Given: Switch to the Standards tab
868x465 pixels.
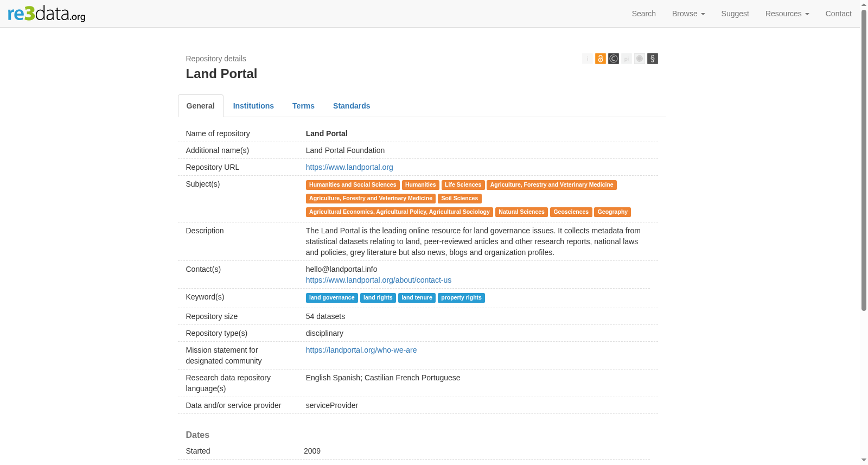Looking at the screenshot, I should coord(352,106).
